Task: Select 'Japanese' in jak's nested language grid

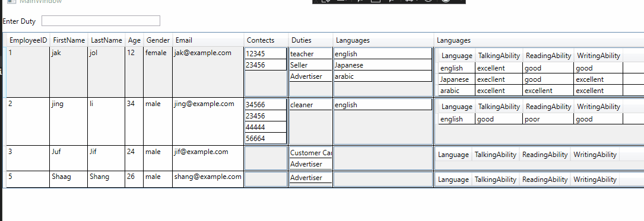Action: coord(456,79)
